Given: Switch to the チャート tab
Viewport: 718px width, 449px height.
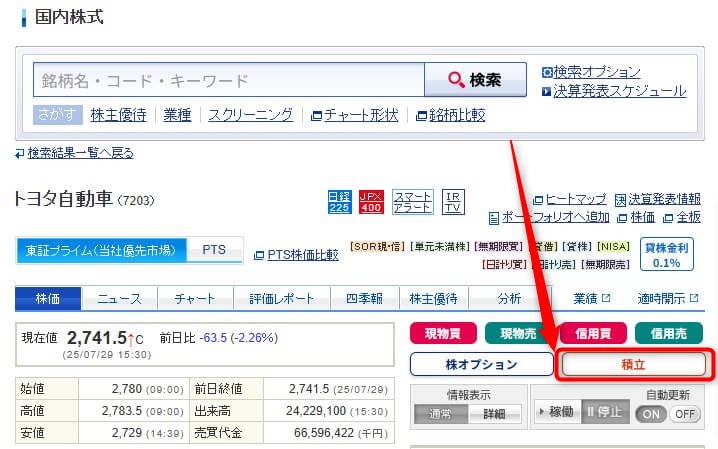Looking at the screenshot, I should (195, 299).
